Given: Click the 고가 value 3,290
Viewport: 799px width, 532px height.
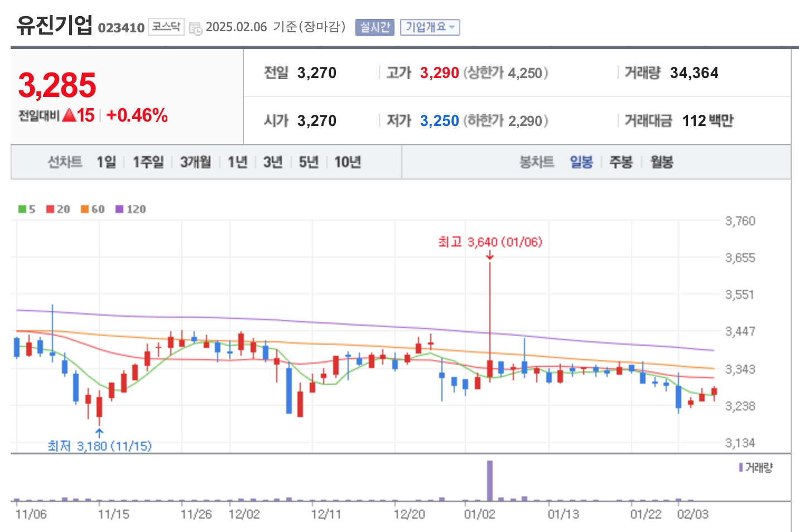Looking at the screenshot, I should pos(440,73).
